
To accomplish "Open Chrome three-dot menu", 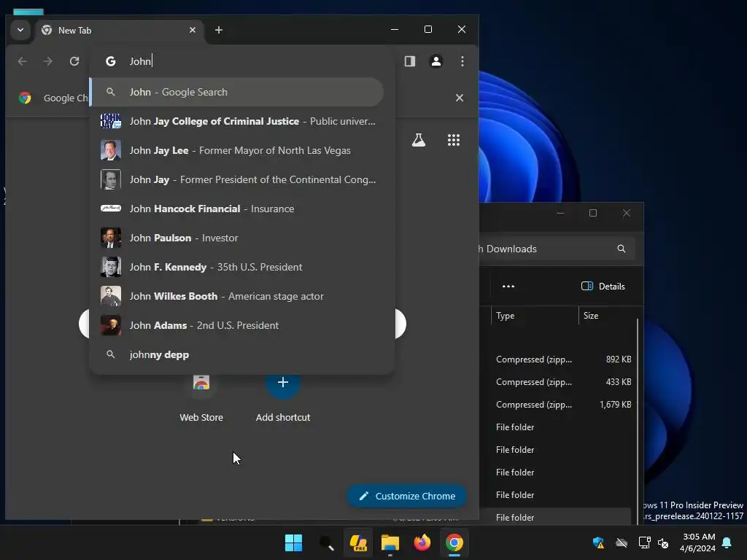I will tap(462, 61).
